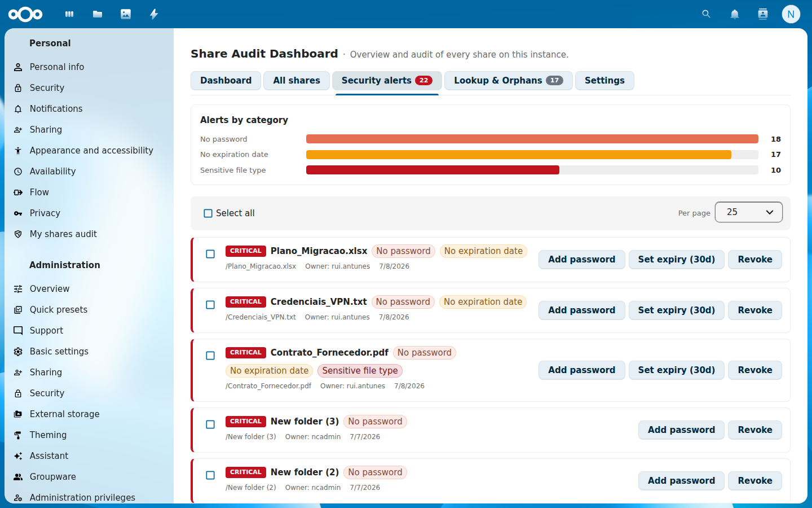Viewport: 812px width, 508px height.
Task: Click the Notifications bell icon in sidebar
Action: (x=18, y=109)
